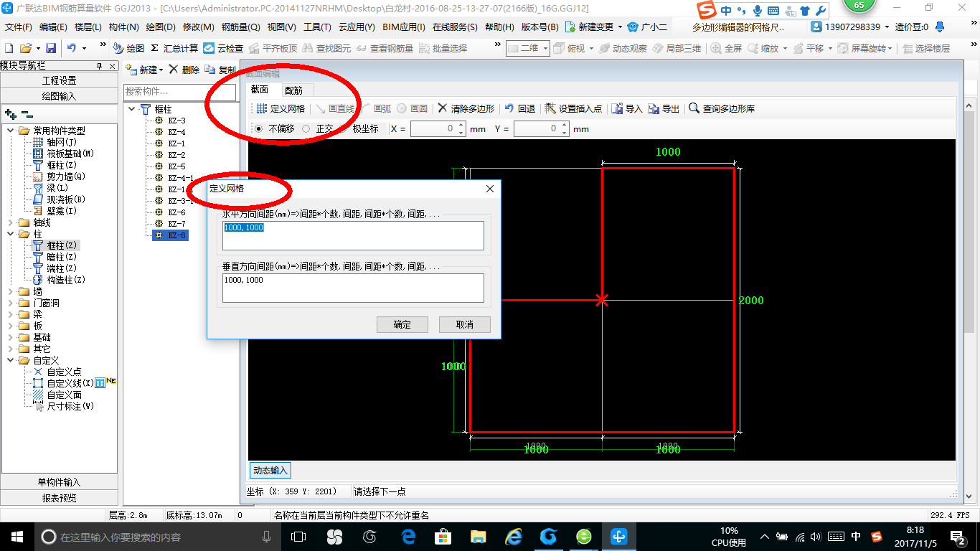This screenshot has height=551, width=980.
Task: Expand the 墙 tree folder
Action: point(11,291)
